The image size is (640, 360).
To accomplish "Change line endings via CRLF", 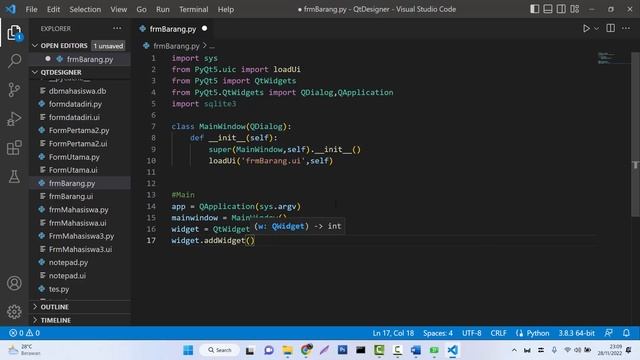I will pos(498,333).
